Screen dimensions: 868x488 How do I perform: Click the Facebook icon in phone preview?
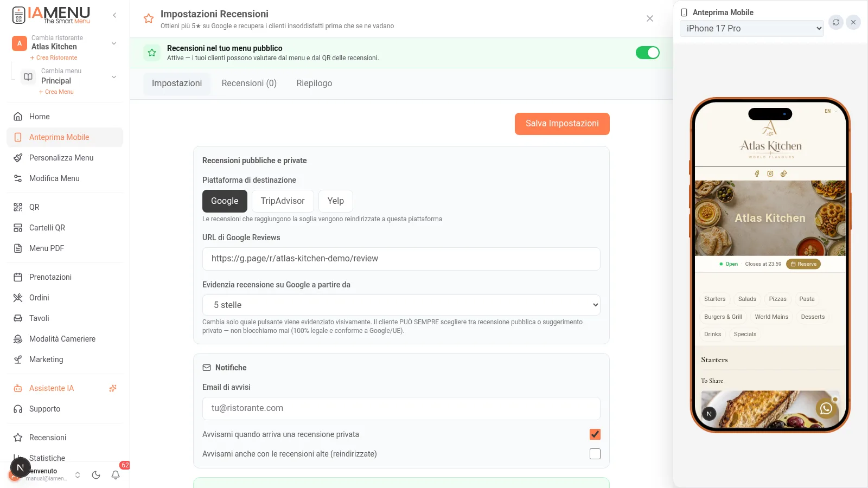(x=757, y=174)
